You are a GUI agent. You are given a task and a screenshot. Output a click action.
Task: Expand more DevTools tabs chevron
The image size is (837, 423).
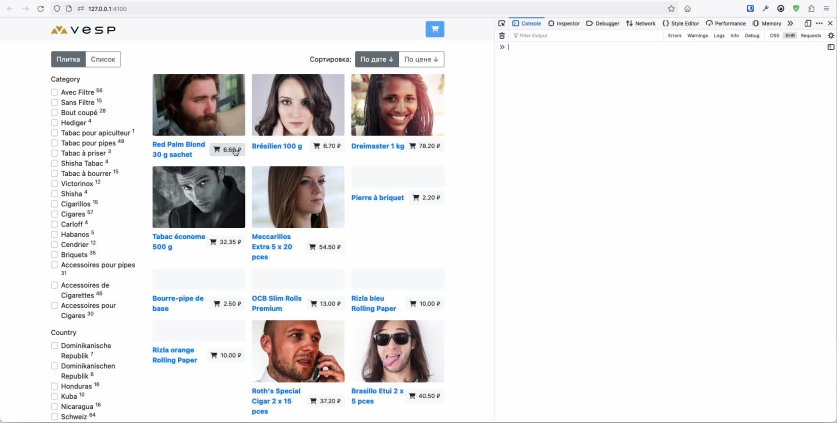point(790,24)
